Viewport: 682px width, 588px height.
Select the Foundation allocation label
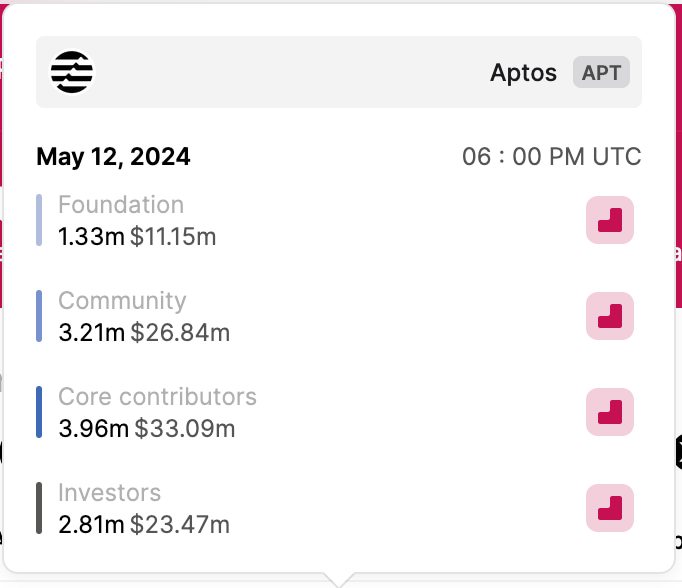121,205
